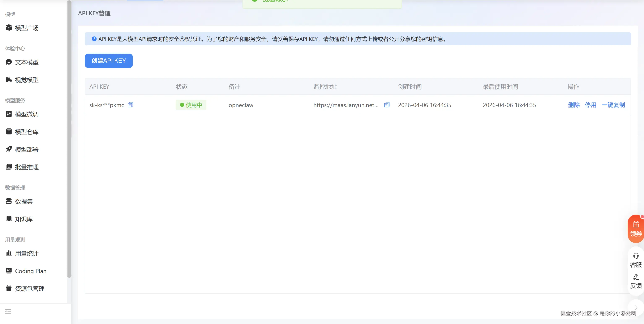This screenshot has height=324, width=644.
Task: Click the 创建API KEY button
Action: (108, 61)
